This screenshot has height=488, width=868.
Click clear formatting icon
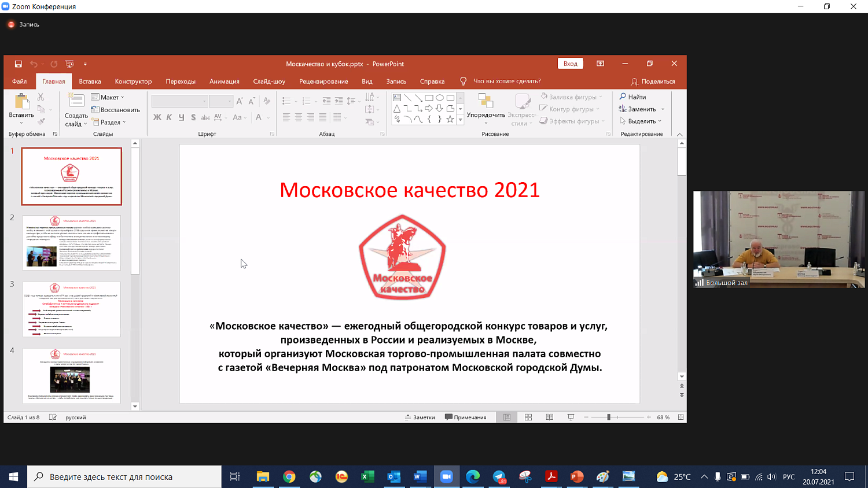coord(267,101)
